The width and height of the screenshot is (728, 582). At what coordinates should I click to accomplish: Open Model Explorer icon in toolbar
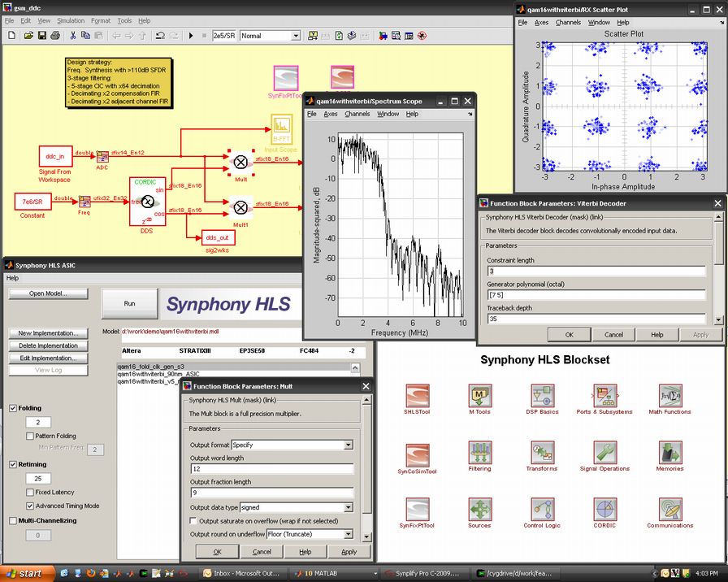(x=396, y=36)
